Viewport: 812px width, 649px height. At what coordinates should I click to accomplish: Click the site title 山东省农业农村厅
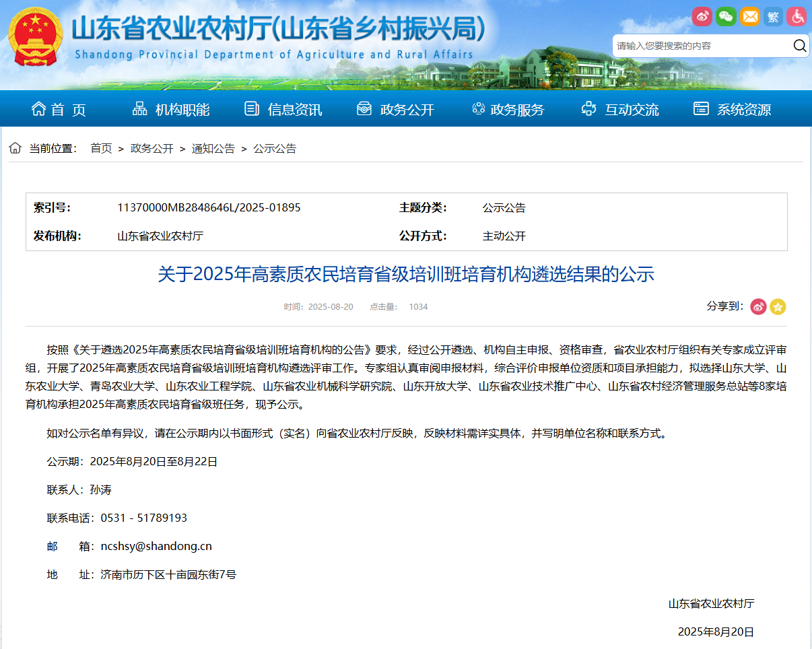pyautogui.click(x=278, y=29)
